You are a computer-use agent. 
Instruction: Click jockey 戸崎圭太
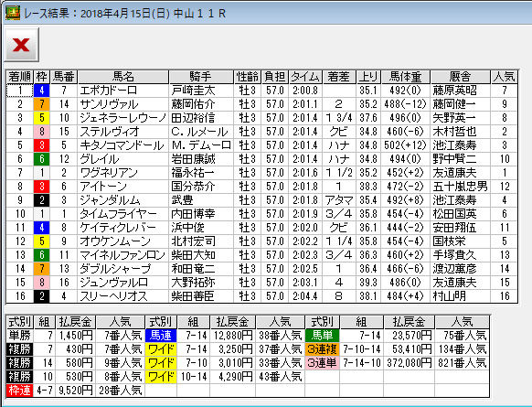pos(193,91)
